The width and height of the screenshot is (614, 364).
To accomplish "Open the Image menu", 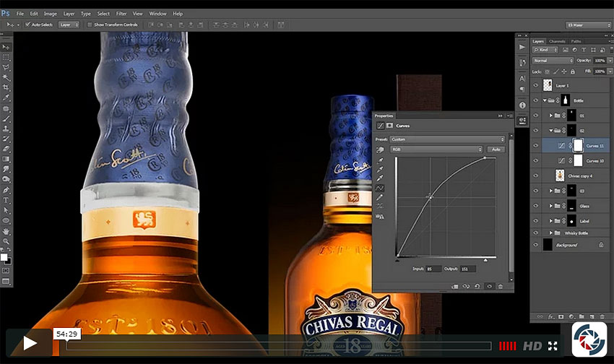I will (x=50, y=13).
